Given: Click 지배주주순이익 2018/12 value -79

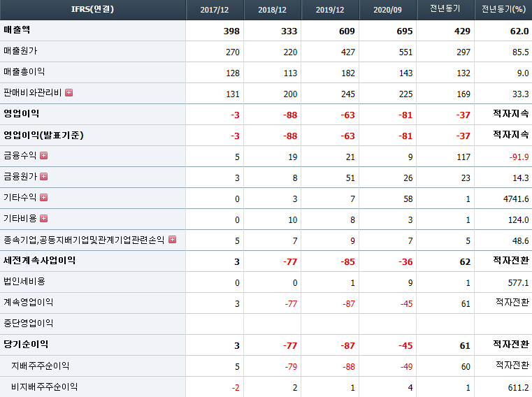Looking at the screenshot, I should click(x=291, y=367).
